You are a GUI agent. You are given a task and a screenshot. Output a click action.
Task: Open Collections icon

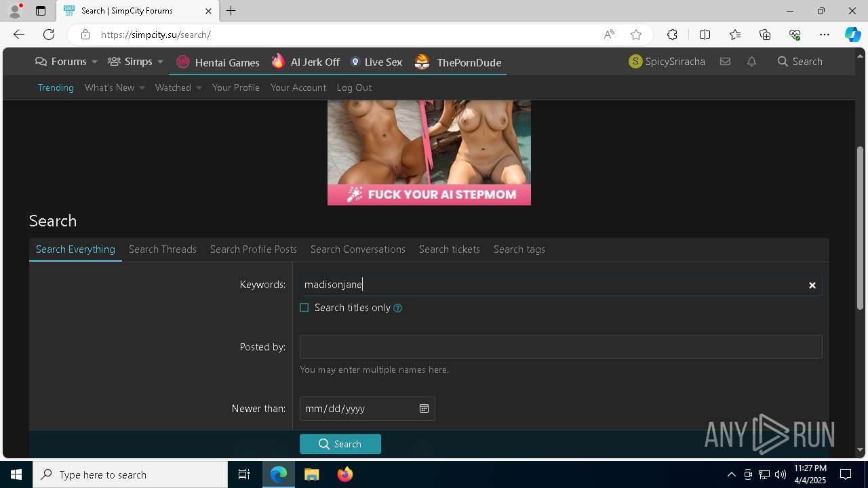click(765, 35)
